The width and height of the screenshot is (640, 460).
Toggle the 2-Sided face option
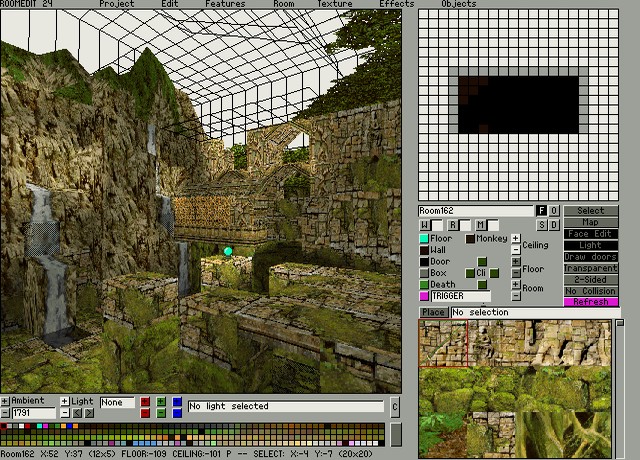pos(591,279)
